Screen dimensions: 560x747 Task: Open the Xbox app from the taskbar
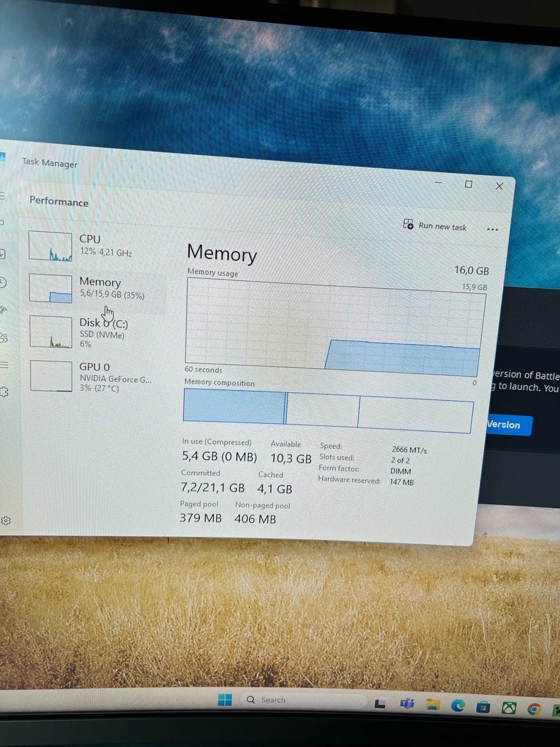pos(509,708)
